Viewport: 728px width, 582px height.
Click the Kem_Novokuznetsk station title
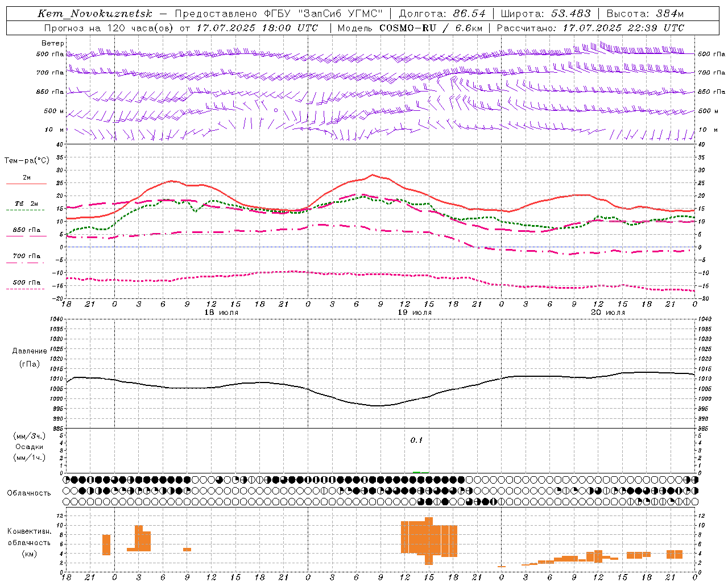95,14
